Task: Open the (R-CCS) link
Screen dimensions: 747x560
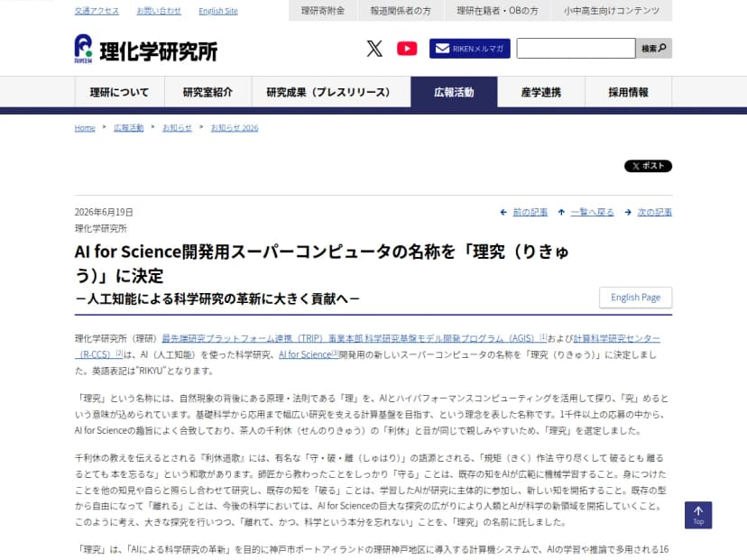Action: point(98,354)
